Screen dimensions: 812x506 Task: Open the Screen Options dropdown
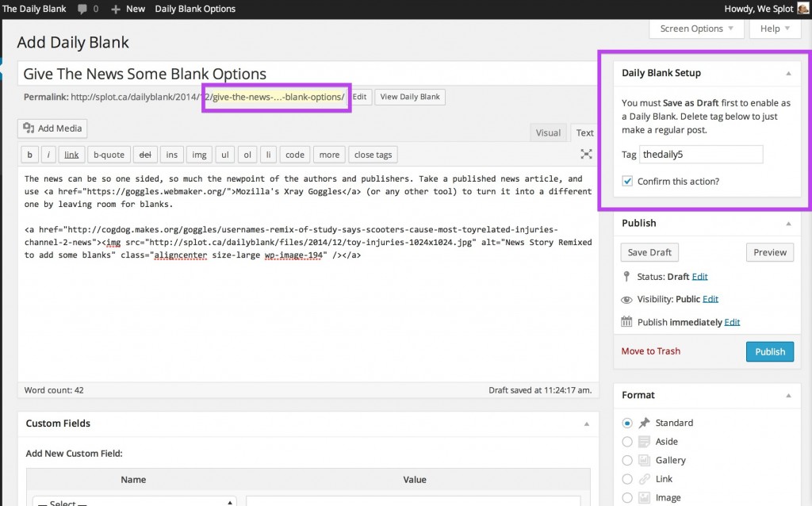696,29
